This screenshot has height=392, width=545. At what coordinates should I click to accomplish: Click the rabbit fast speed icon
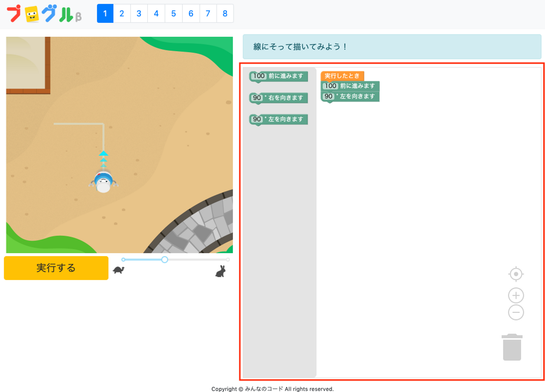221,271
